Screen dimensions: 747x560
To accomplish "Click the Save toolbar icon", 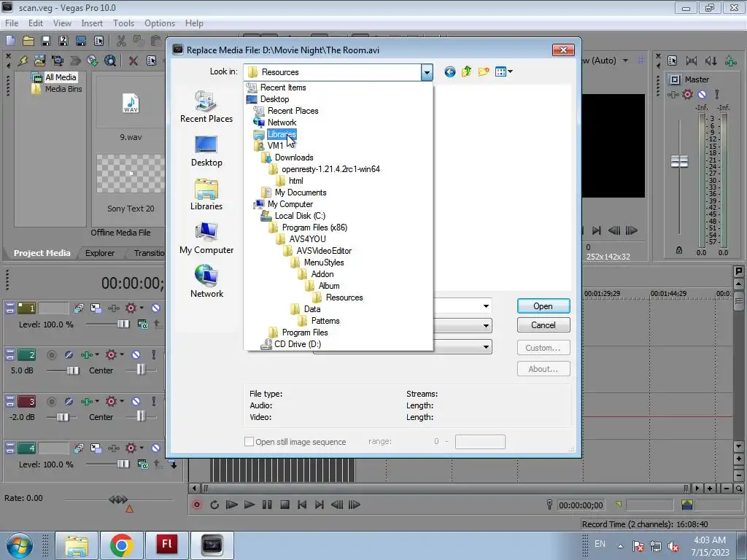I will 46,41.
